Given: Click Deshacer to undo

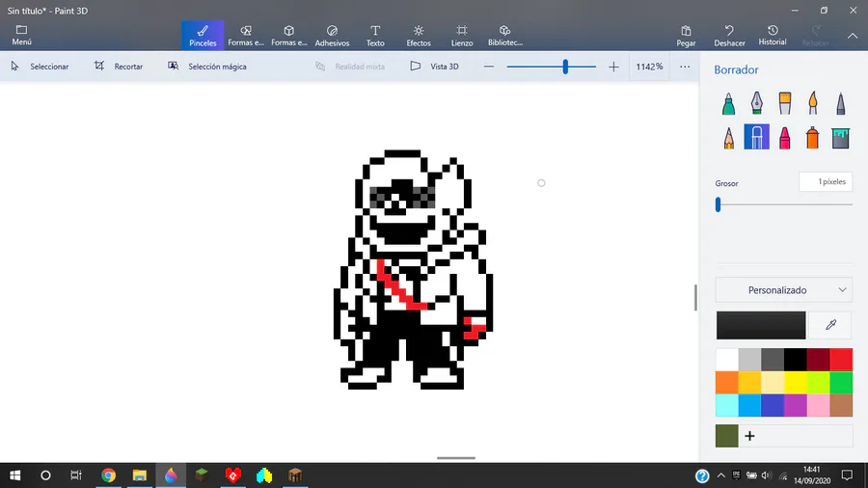Looking at the screenshot, I should click(729, 36).
